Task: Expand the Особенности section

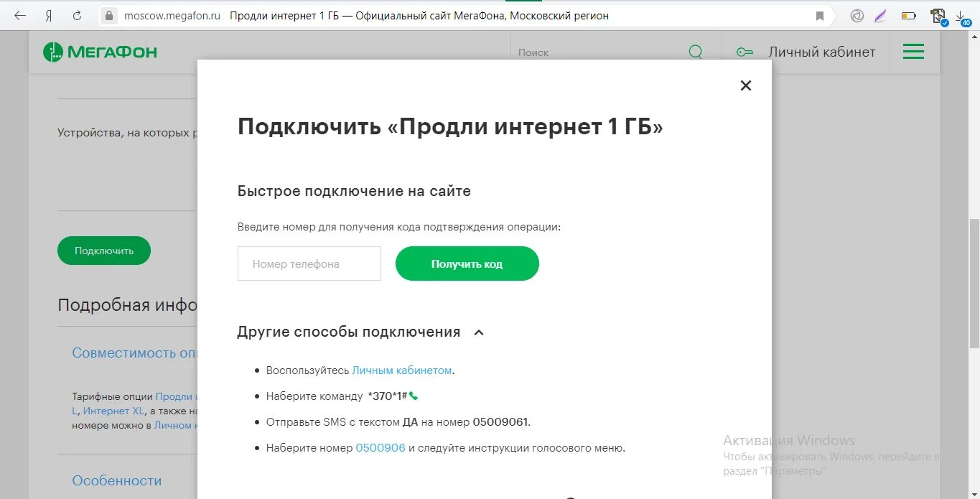Action: [x=117, y=481]
